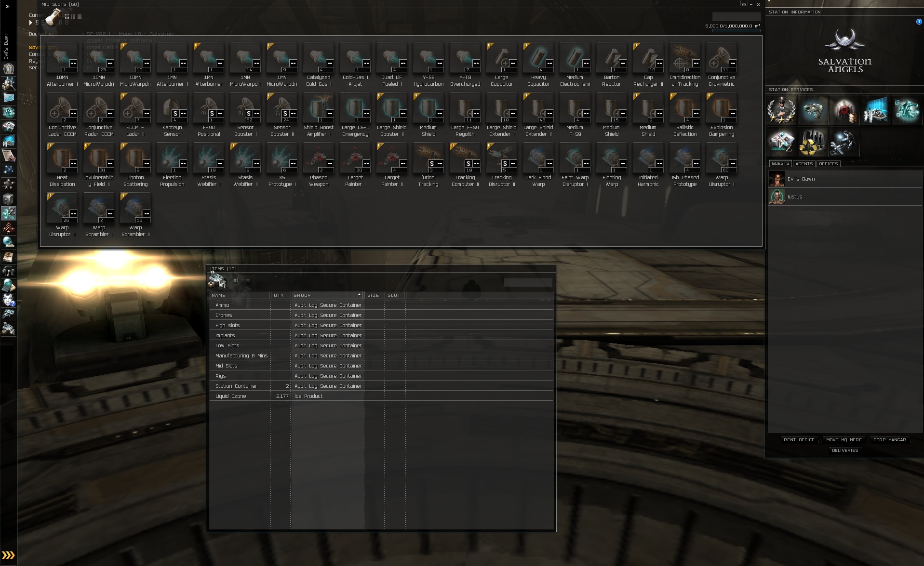Sort items by the Size column header
Screen dimensions: 924x566
click(x=374, y=295)
